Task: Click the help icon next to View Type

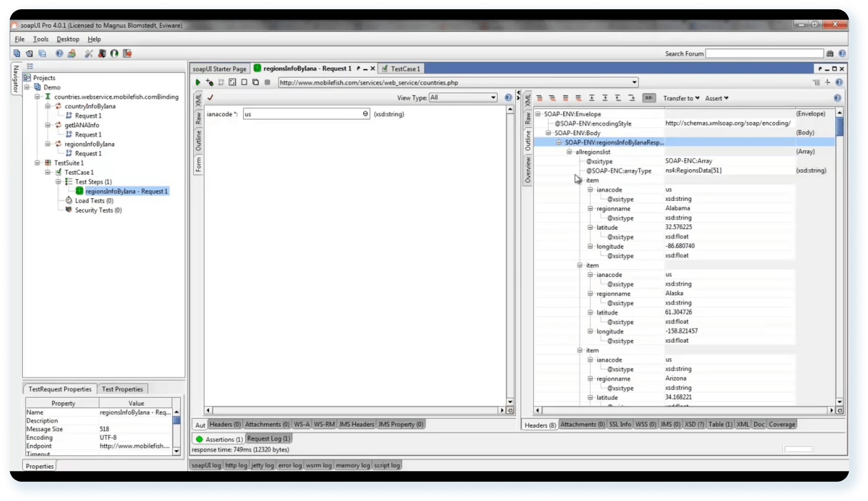Action: [508, 97]
